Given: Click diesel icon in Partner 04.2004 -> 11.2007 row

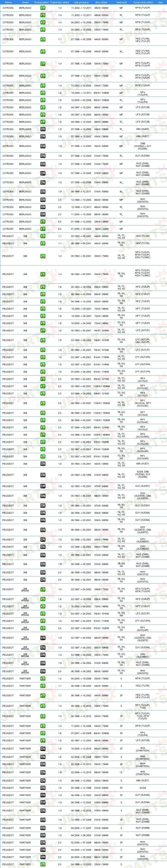Looking at the screenshot, I should pos(43,828).
